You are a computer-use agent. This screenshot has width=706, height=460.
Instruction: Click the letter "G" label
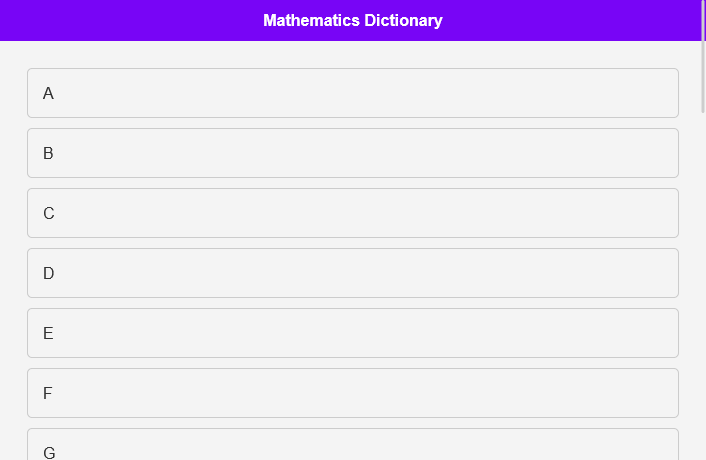click(x=49, y=452)
